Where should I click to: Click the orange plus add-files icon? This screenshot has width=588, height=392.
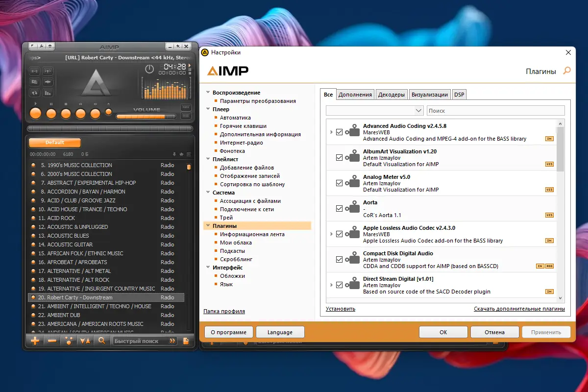click(35, 341)
